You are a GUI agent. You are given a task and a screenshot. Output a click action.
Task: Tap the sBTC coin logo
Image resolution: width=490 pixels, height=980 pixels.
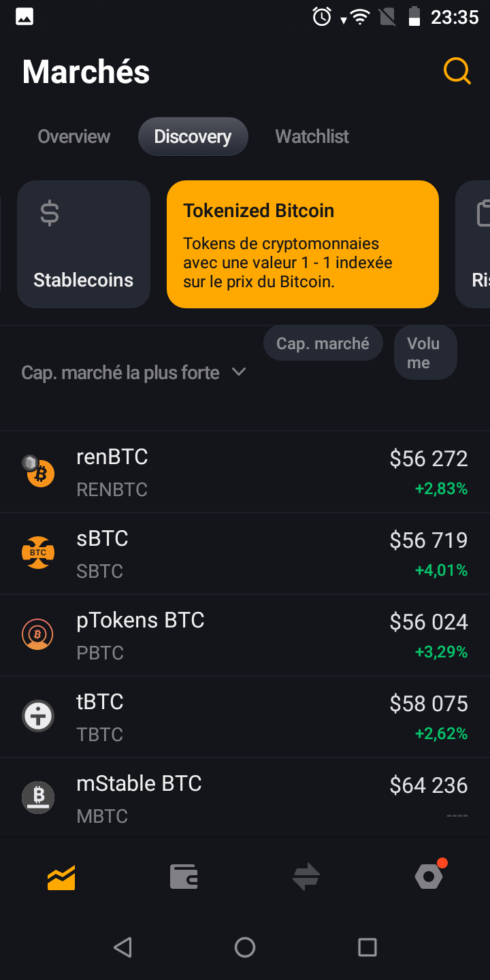(x=38, y=553)
